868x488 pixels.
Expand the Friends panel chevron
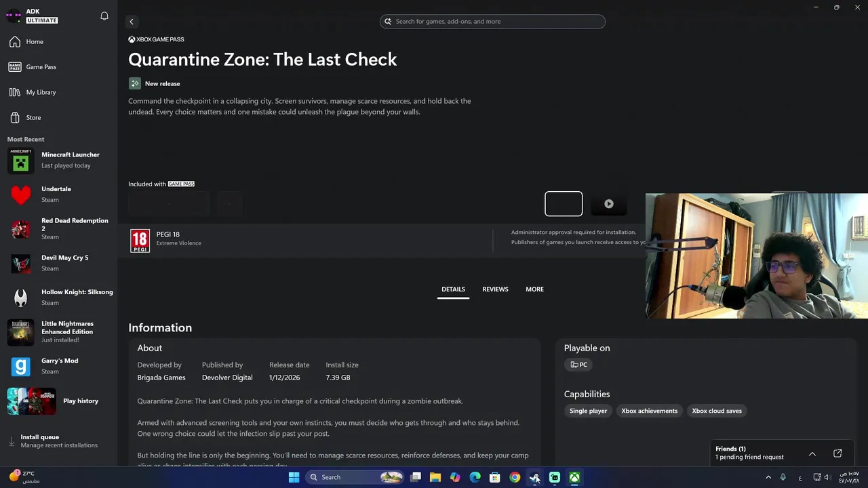point(812,453)
